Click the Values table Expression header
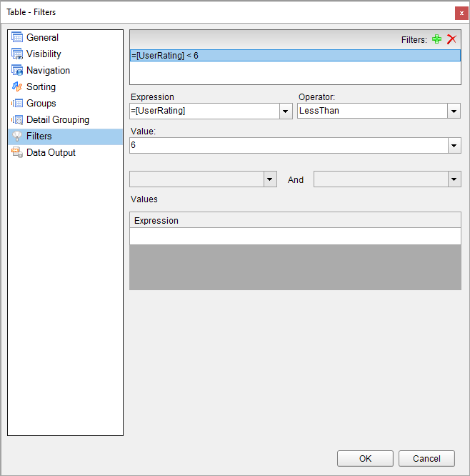 coord(295,220)
